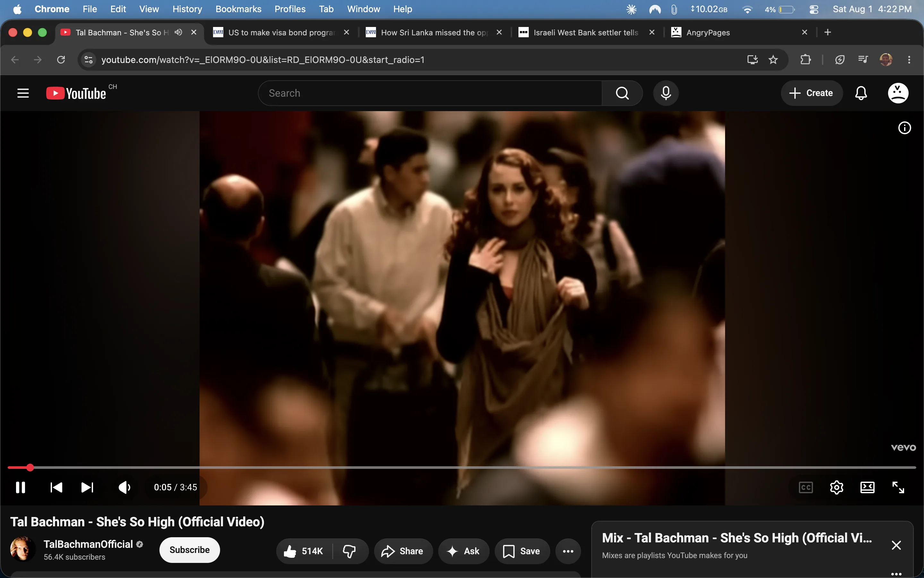This screenshot has height=578, width=924.
Task: Start voice search with the microphone
Action: point(666,93)
